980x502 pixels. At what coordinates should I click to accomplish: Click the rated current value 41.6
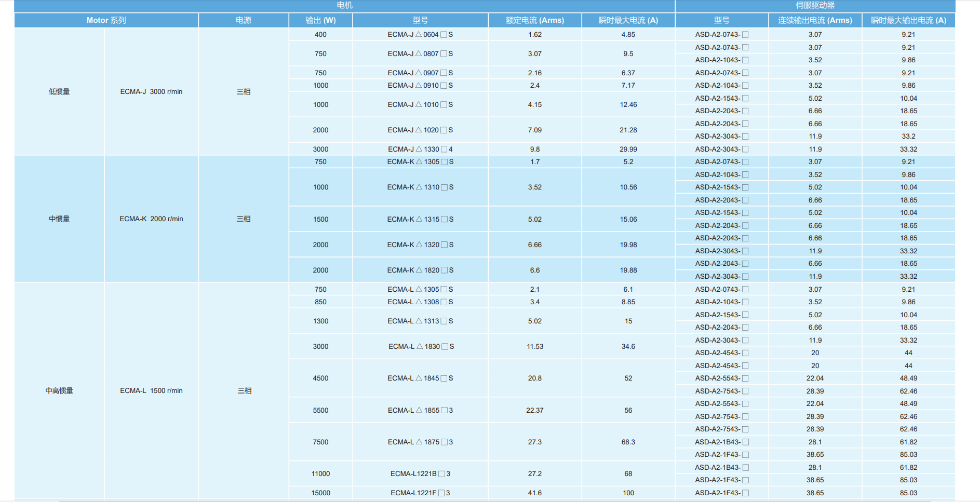click(534, 493)
